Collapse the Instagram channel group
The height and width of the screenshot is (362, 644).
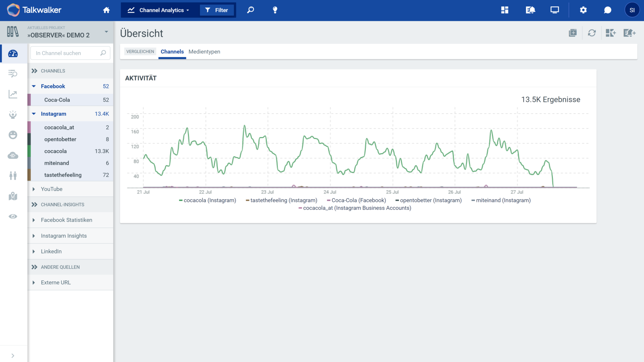pyautogui.click(x=34, y=114)
